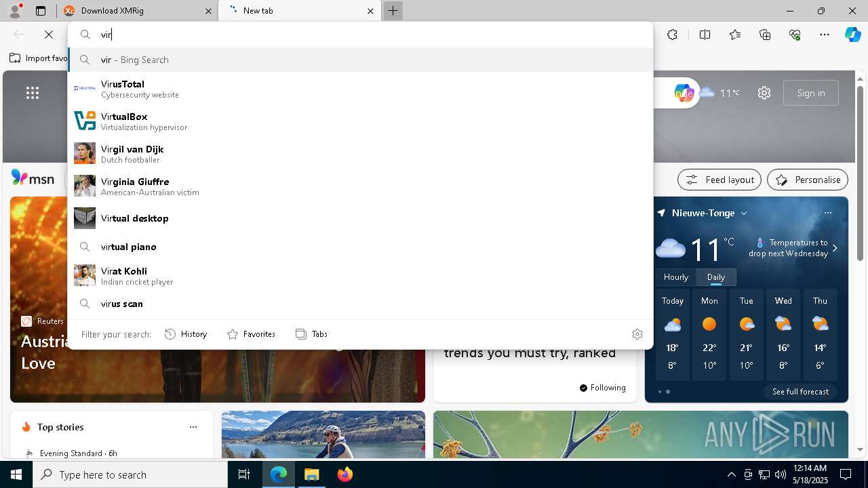Screen dimensions: 868x488
Task: Filter search by Tabs
Action: click(311, 334)
